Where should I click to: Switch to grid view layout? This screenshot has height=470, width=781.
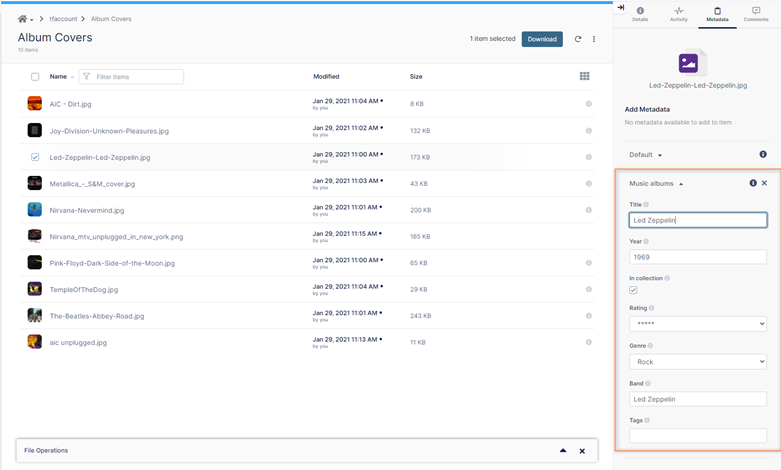click(x=585, y=76)
